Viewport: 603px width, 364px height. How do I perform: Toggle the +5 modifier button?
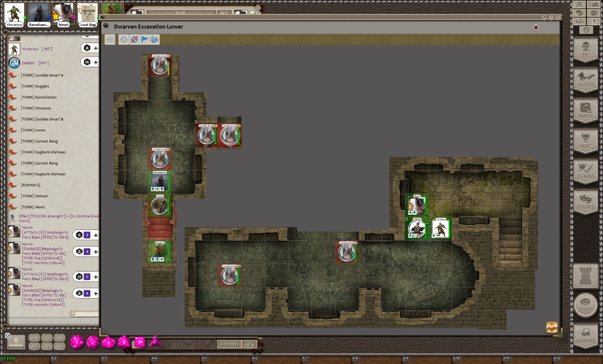pos(60,338)
